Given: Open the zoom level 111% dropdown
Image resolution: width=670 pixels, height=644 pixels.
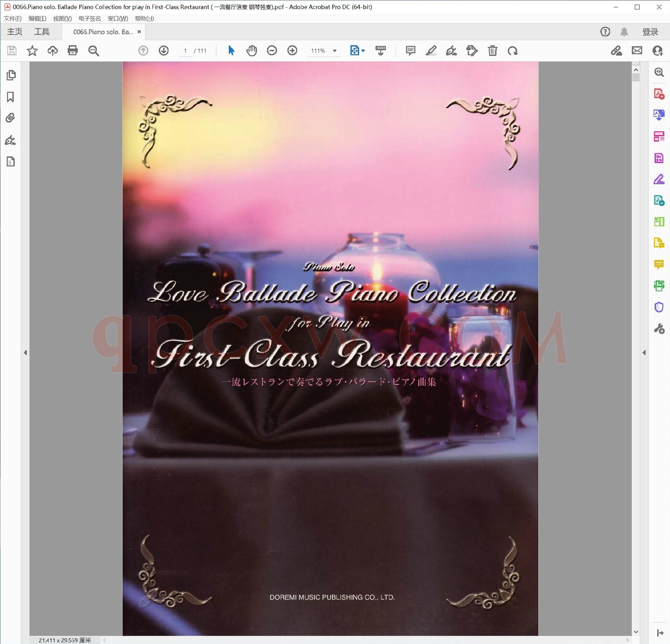Looking at the screenshot, I should [x=335, y=51].
